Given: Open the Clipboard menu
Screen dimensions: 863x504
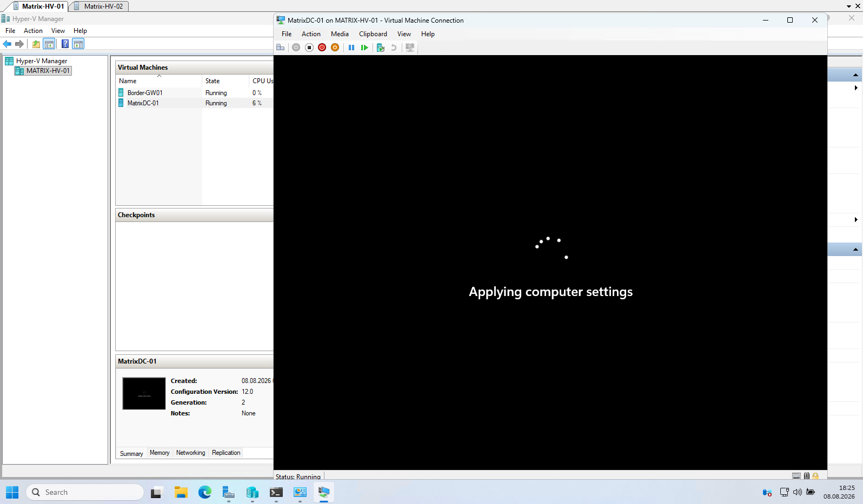Looking at the screenshot, I should click(x=373, y=34).
